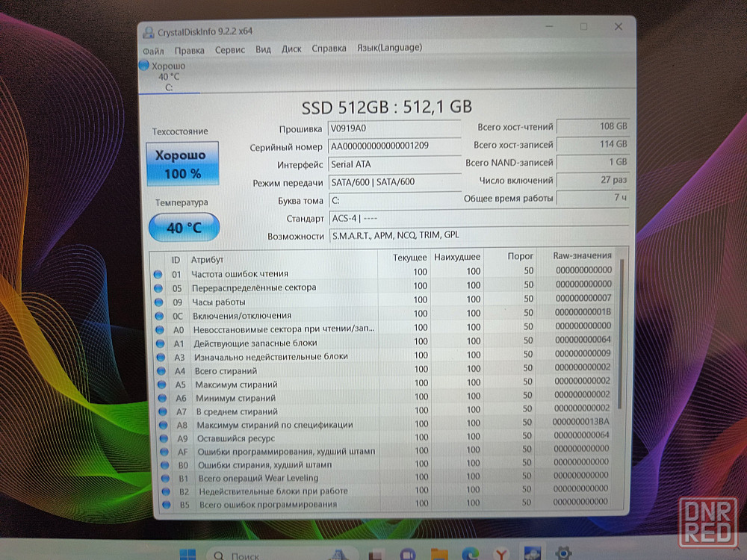Click the ID column header

click(x=176, y=260)
